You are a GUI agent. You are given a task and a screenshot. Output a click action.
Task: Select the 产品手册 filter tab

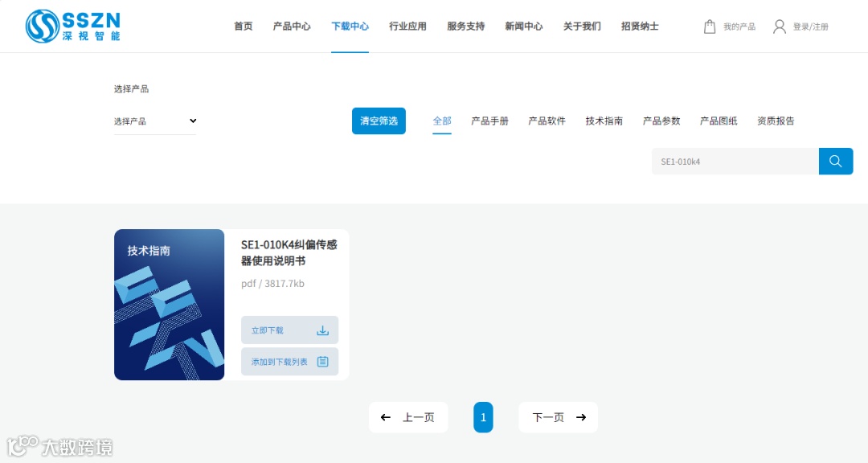(x=490, y=121)
